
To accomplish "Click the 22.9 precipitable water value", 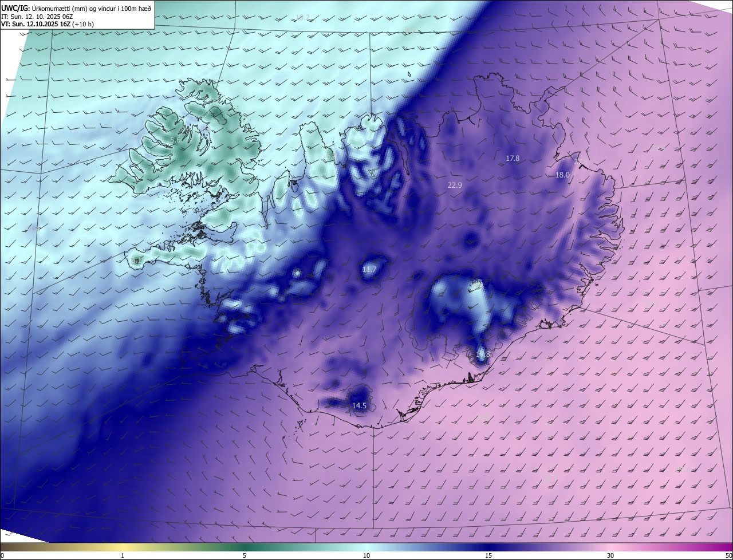I will pyautogui.click(x=455, y=185).
